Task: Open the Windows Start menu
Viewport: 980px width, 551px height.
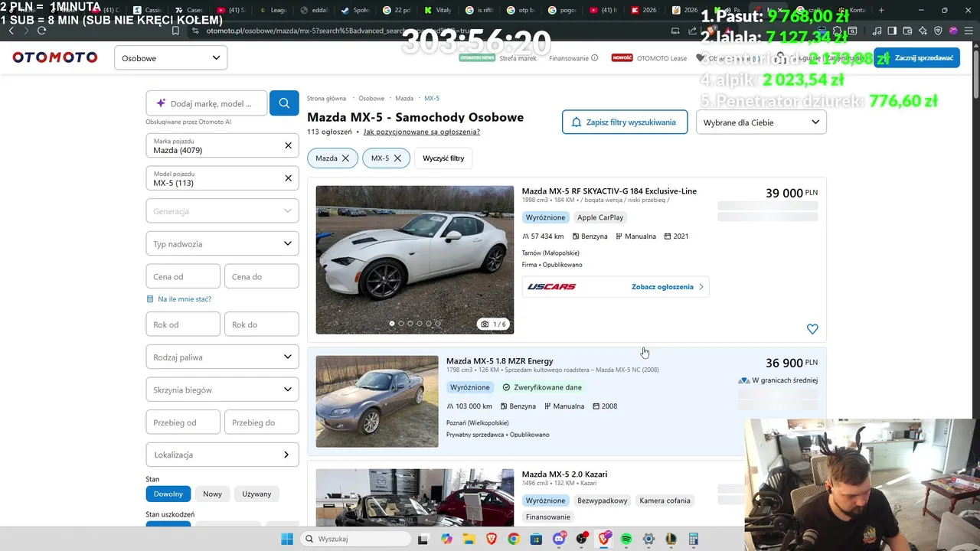Action: [287, 539]
